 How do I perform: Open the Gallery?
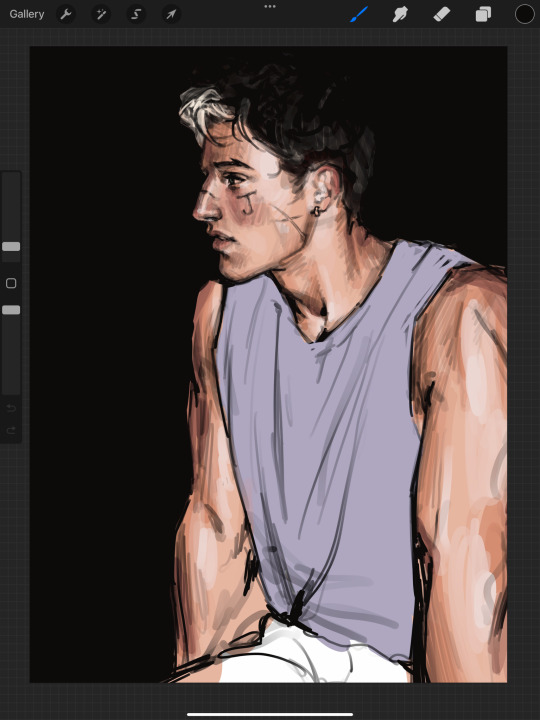[27, 14]
